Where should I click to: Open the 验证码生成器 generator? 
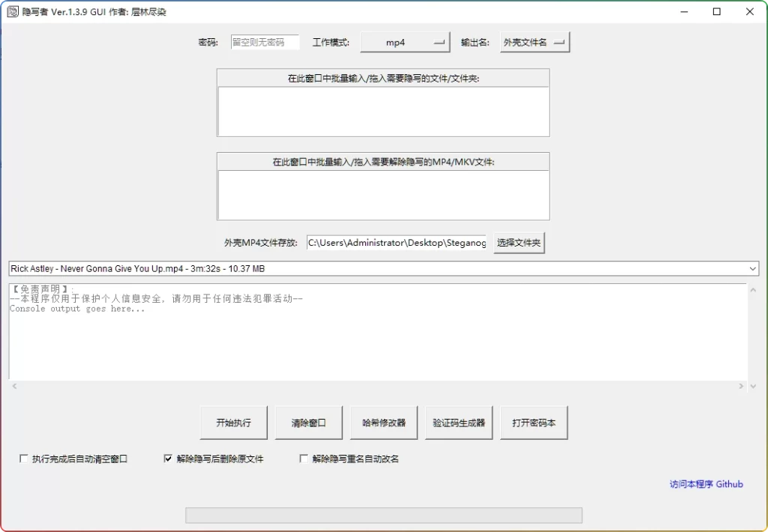458,422
